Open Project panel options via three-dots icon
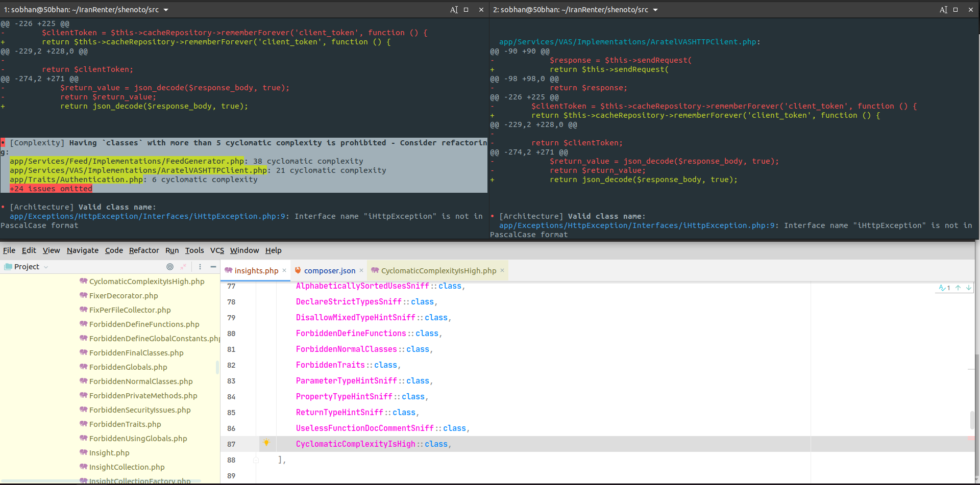 [x=200, y=267]
